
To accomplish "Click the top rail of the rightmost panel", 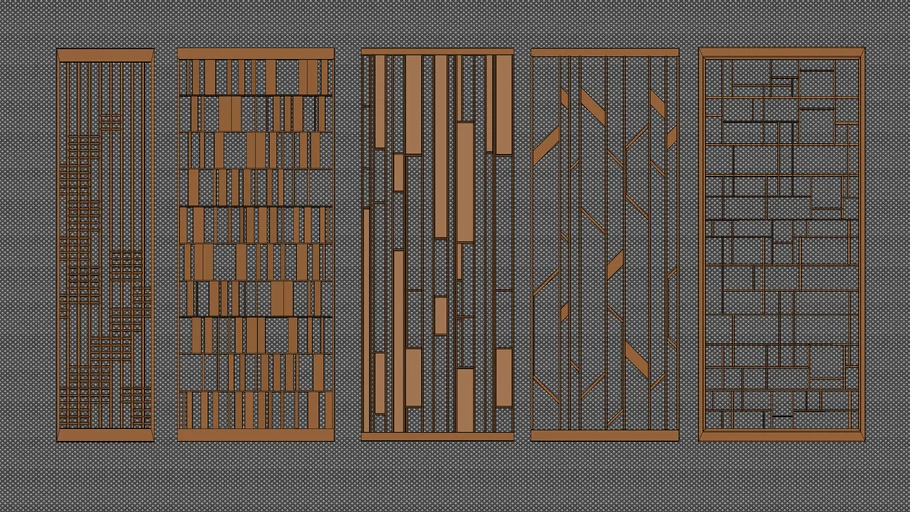I will [x=781, y=52].
